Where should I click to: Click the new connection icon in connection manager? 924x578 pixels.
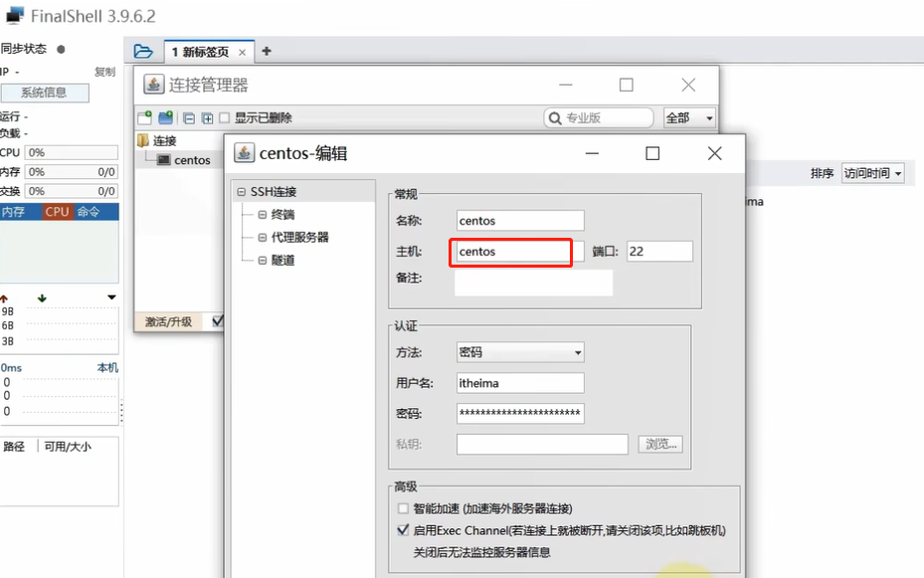click(x=145, y=117)
